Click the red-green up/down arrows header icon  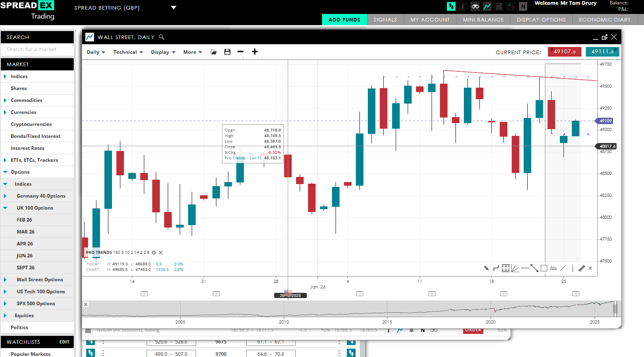511,6
